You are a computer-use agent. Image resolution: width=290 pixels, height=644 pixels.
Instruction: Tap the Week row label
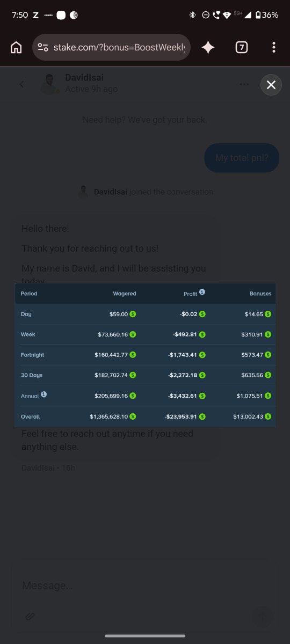pos(28,334)
